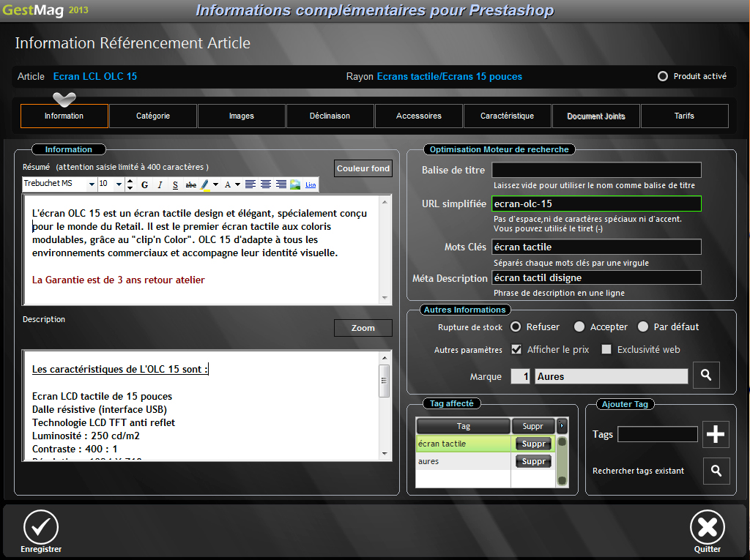Screen dimensions: 750x560
Task: Switch to the Accessoires tab
Action: 419,116
